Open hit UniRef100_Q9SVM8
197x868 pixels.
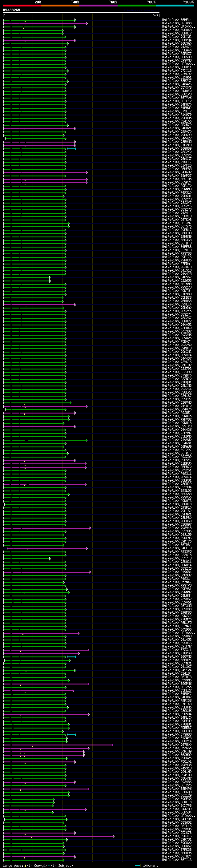tap(177, 60)
